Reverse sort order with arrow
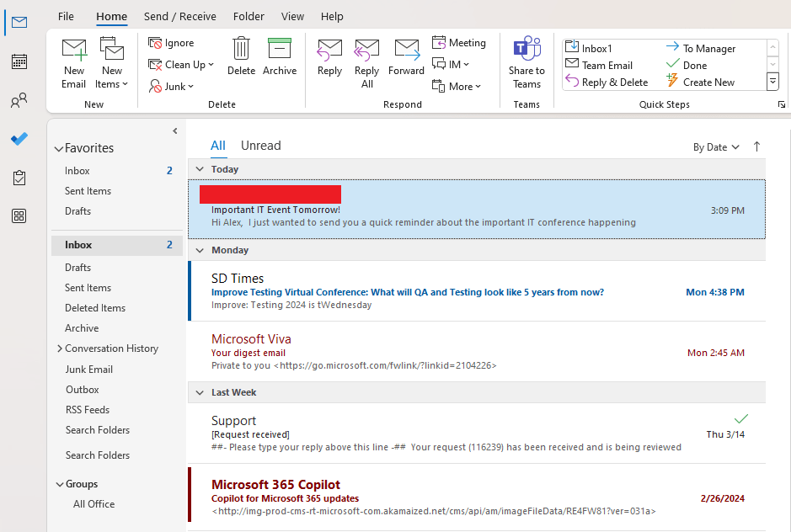 coord(756,146)
